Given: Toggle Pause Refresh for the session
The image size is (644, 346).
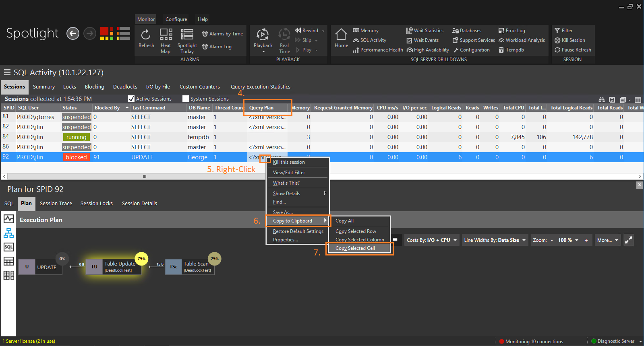Looking at the screenshot, I should [572, 50].
